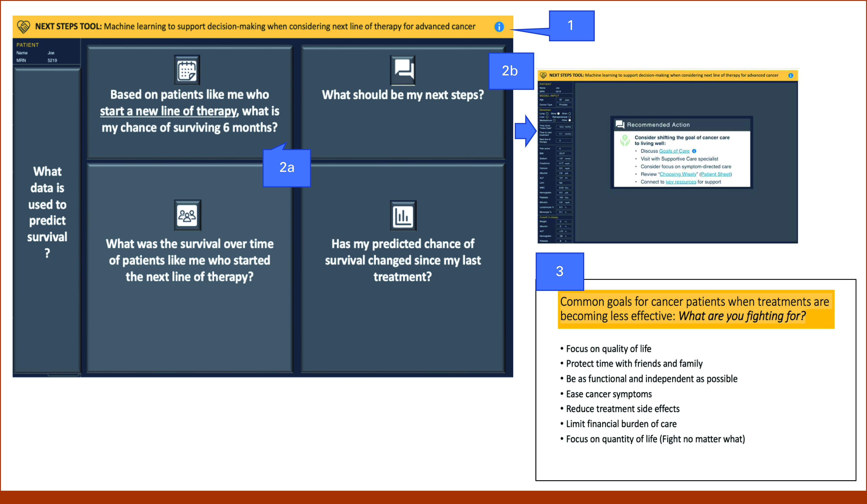Click the Time to next treatment field
Image resolution: width=867 pixels, height=504 pixels.
[564, 134]
